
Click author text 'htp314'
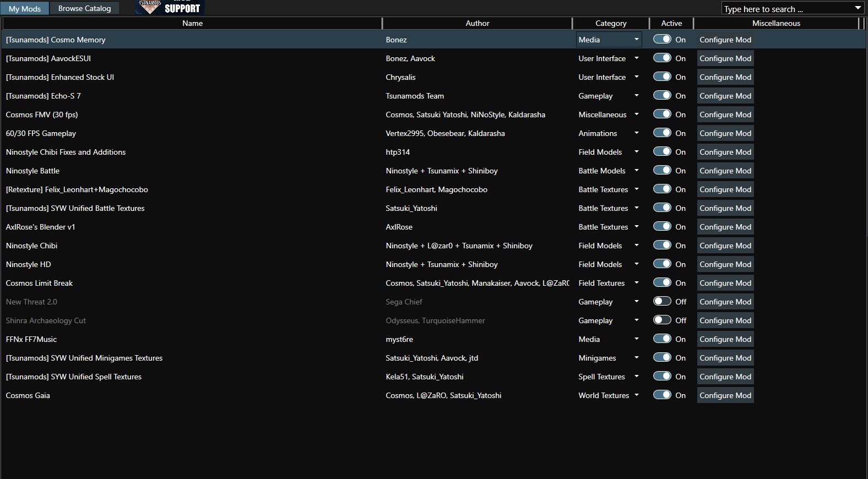pyautogui.click(x=398, y=152)
